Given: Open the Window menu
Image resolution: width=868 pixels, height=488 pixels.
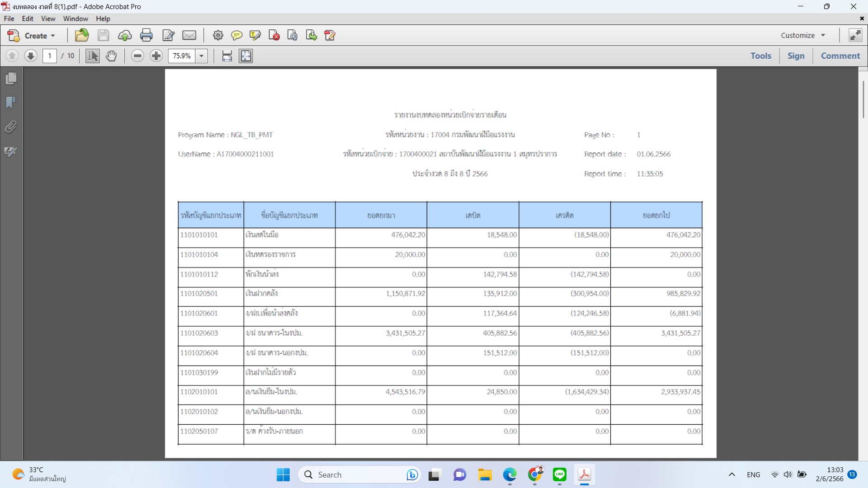Looking at the screenshot, I should coord(75,19).
